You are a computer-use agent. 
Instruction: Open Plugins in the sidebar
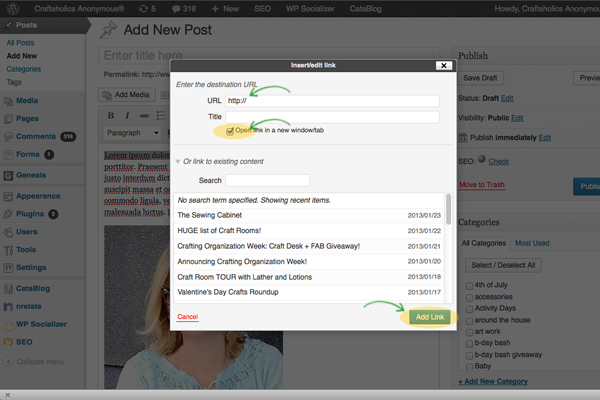30,213
